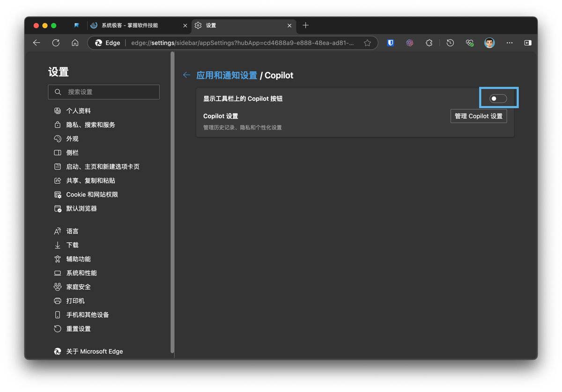Go to the Home page icon
Screen dimensions: 562x392
click(x=75, y=43)
